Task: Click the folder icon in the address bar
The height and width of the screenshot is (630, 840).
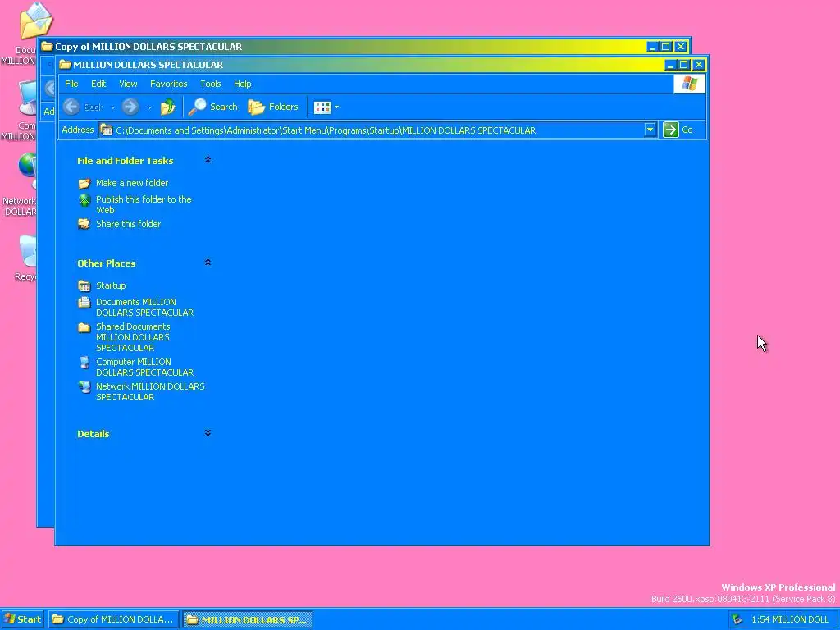Action: pos(106,130)
